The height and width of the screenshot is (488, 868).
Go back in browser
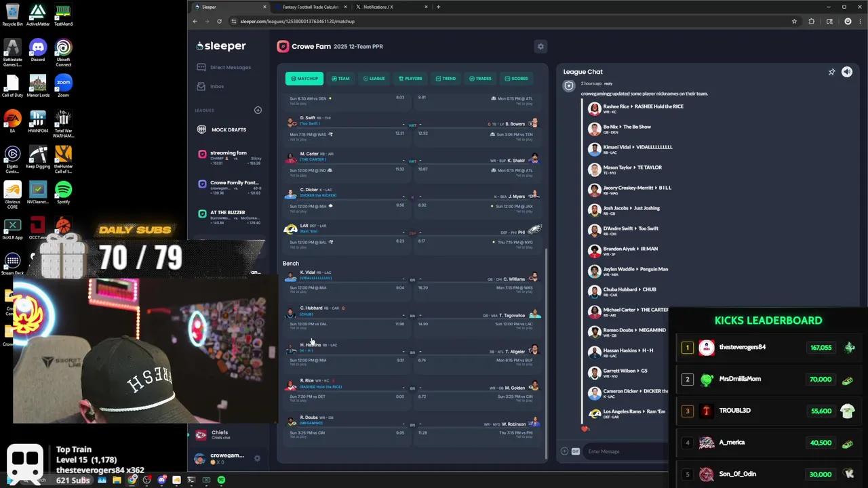195,21
